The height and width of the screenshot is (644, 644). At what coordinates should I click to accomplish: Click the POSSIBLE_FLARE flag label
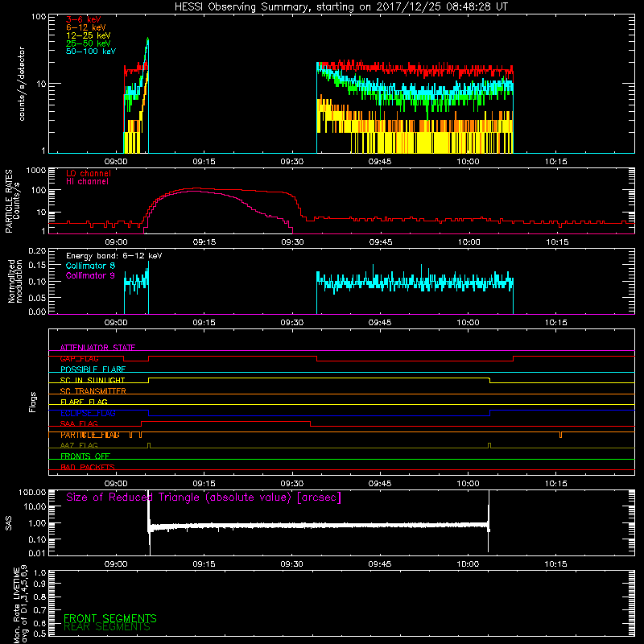pos(93,369)
